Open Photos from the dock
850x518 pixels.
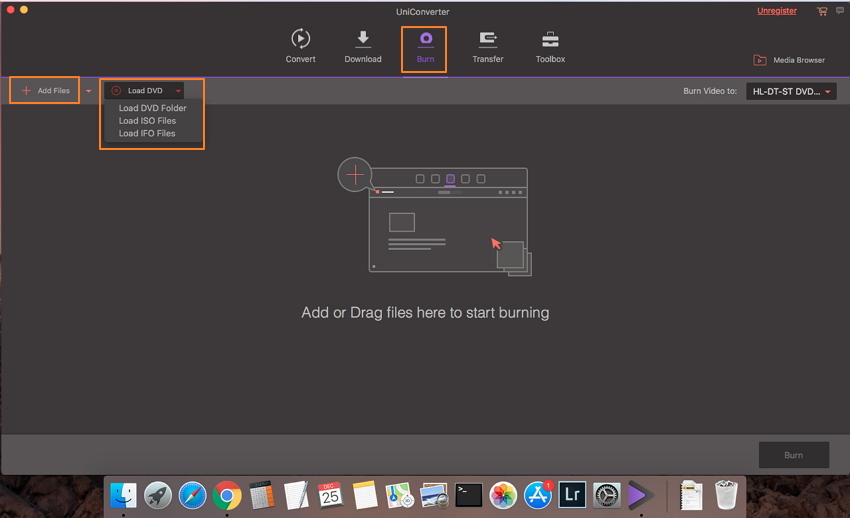pyautogui.click(x=503, y=495)
